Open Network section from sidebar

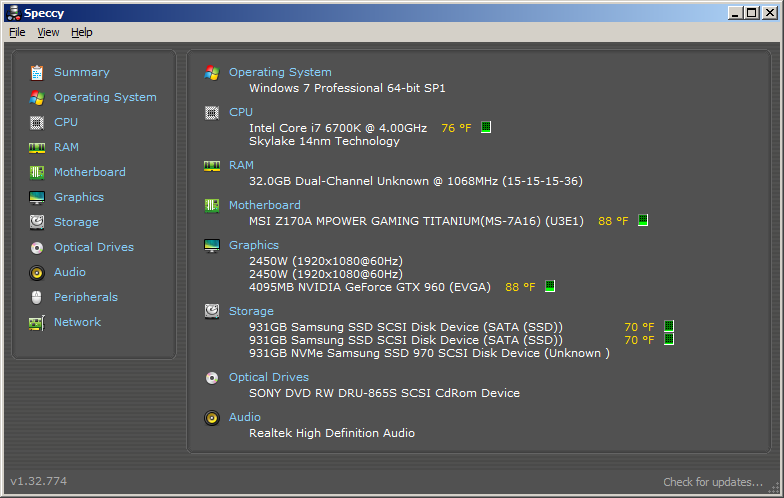pyautogui.click(x=78, y=322)
